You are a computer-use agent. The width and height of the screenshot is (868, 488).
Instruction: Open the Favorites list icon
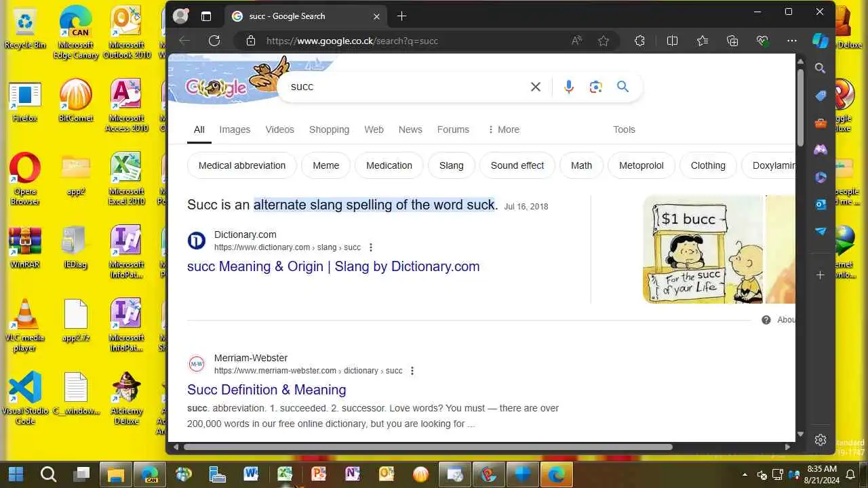click(x=703, y=41)
